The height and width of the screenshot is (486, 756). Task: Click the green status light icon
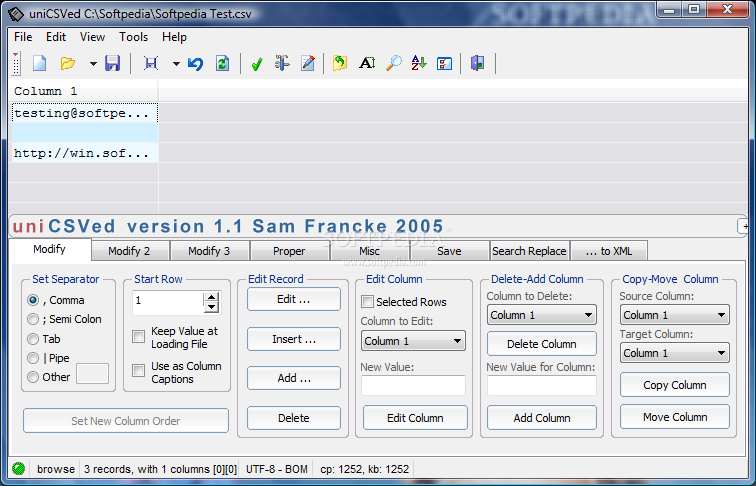19,469
